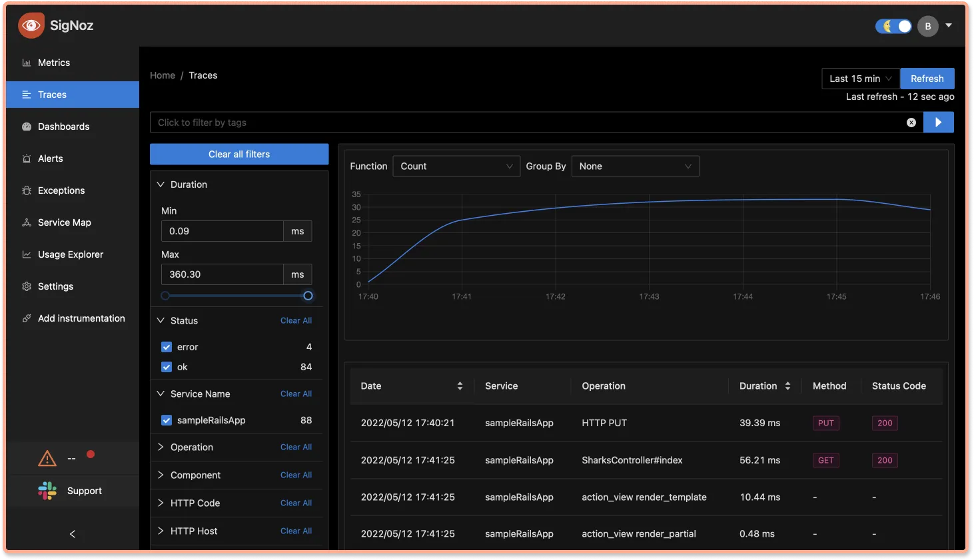Click the Refresh button
The image size is (974, 560).
pyautogui.click(x=927, y=79)
